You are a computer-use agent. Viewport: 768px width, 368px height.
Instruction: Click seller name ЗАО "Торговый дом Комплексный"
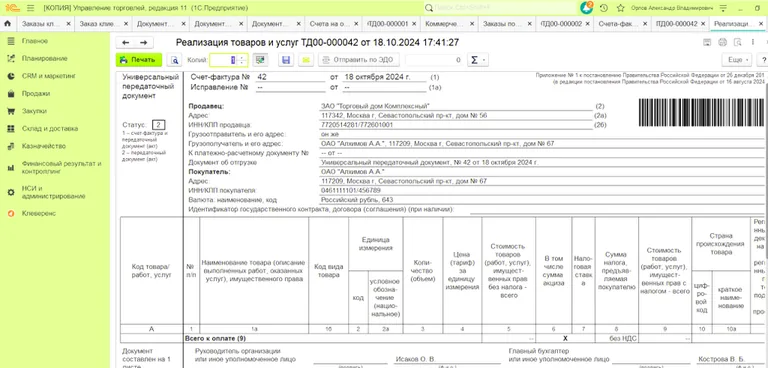(375, 106)
